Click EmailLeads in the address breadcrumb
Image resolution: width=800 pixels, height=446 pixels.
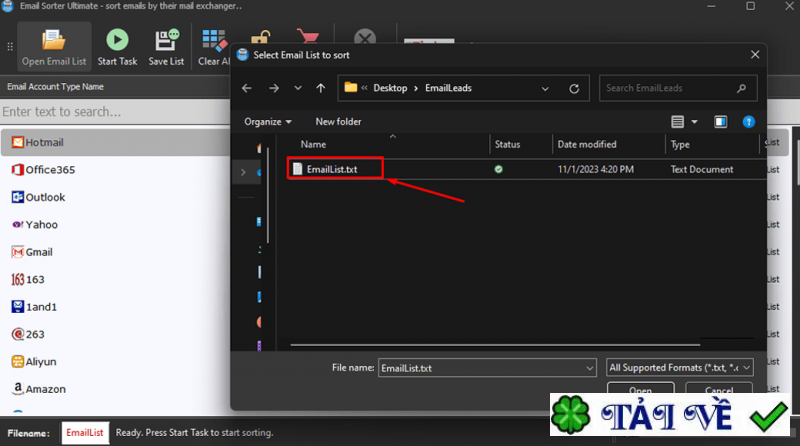448,88
